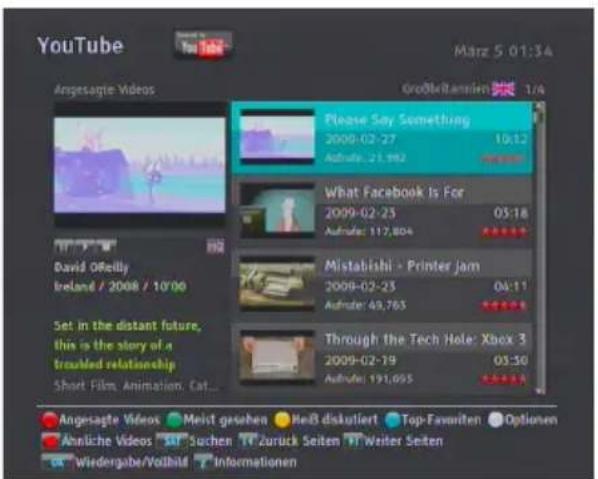The height and width of the screenshot is (479, 598).
Task: Click the blue circle icon for Top-Favoriten
Action: (392, 420)
